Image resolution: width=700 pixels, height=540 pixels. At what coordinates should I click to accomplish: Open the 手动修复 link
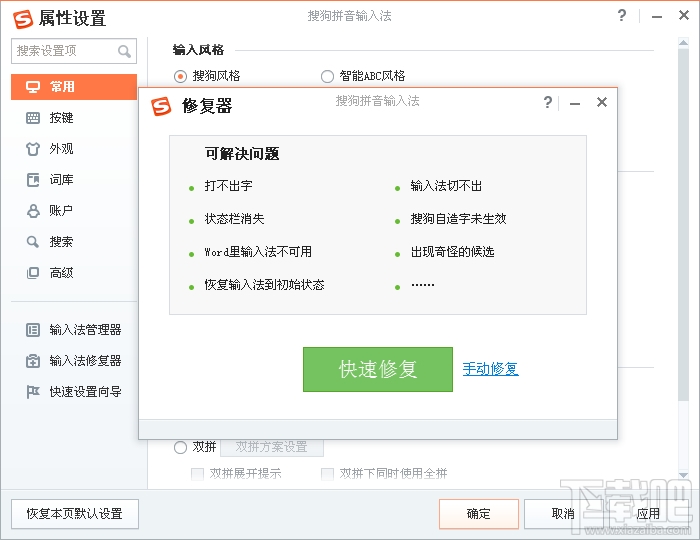pos(490,369)
